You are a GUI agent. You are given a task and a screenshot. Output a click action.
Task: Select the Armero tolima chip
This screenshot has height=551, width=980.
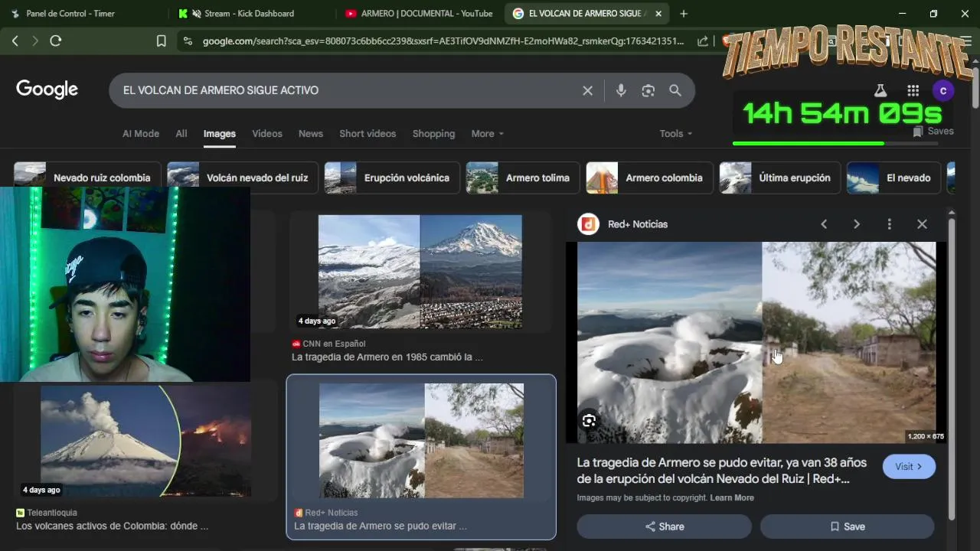pos(523,178)
